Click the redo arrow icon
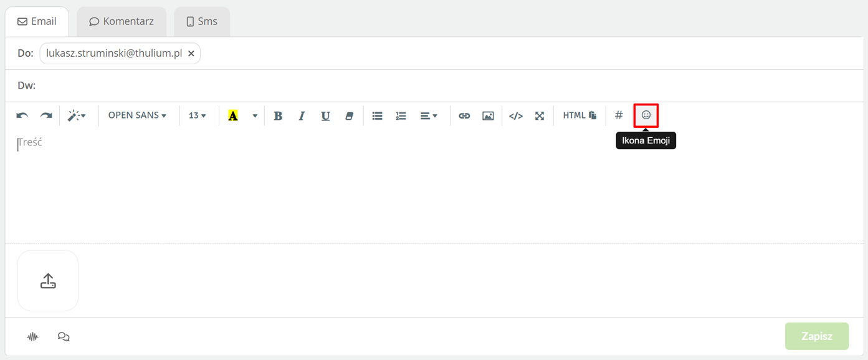Image resolution: width=868 pixels, height=360 pixels. [46, 115]
